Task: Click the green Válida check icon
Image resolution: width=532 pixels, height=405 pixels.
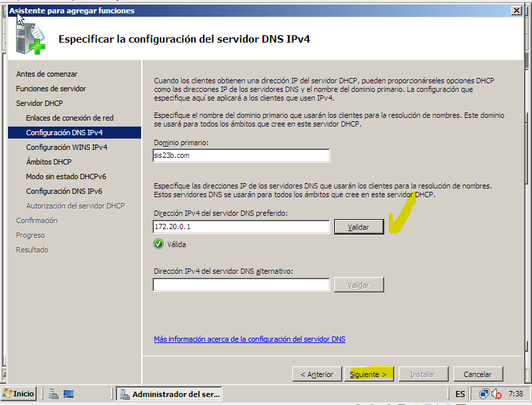Action: click(158, 244)
